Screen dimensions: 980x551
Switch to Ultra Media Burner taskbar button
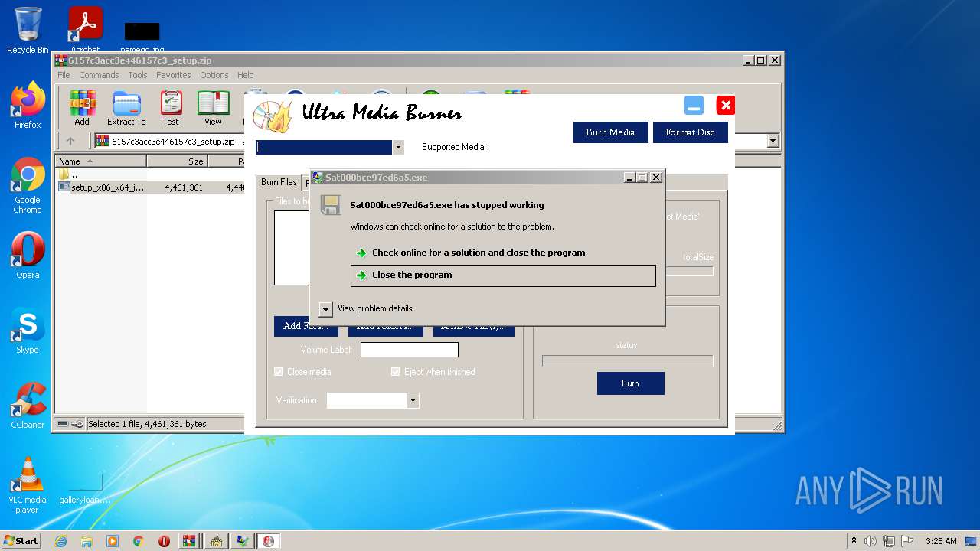267,541
